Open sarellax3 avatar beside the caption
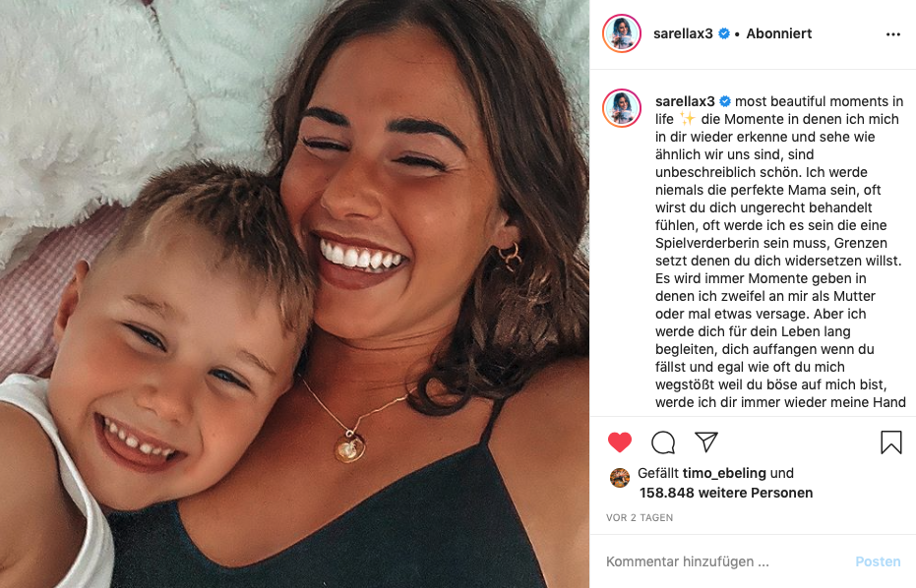 [622, 108]
